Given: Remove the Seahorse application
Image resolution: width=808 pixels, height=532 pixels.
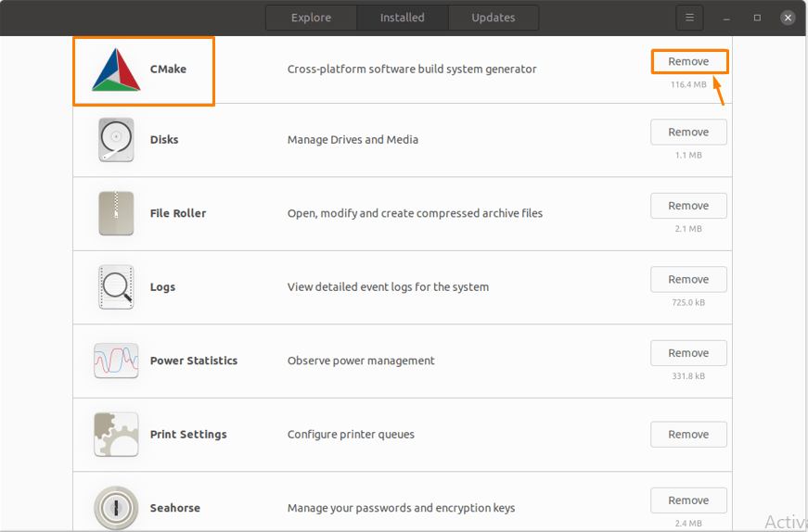Looking at the screenshot, I should pos(689,500).
